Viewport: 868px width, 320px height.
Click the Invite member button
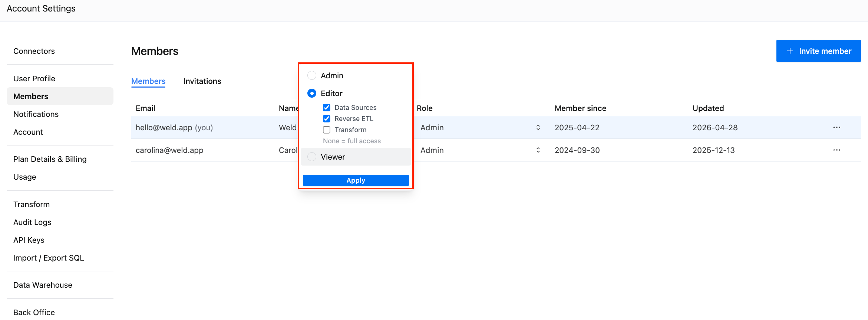point(818,51)
